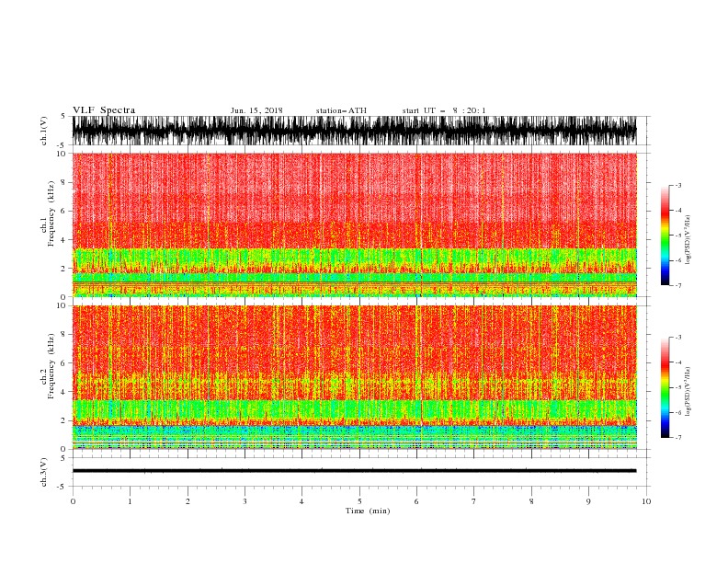Click the ch.1 "Frequency (kHz)" axis label
Screen dimensions: 728x563
(x=51, y=213)
